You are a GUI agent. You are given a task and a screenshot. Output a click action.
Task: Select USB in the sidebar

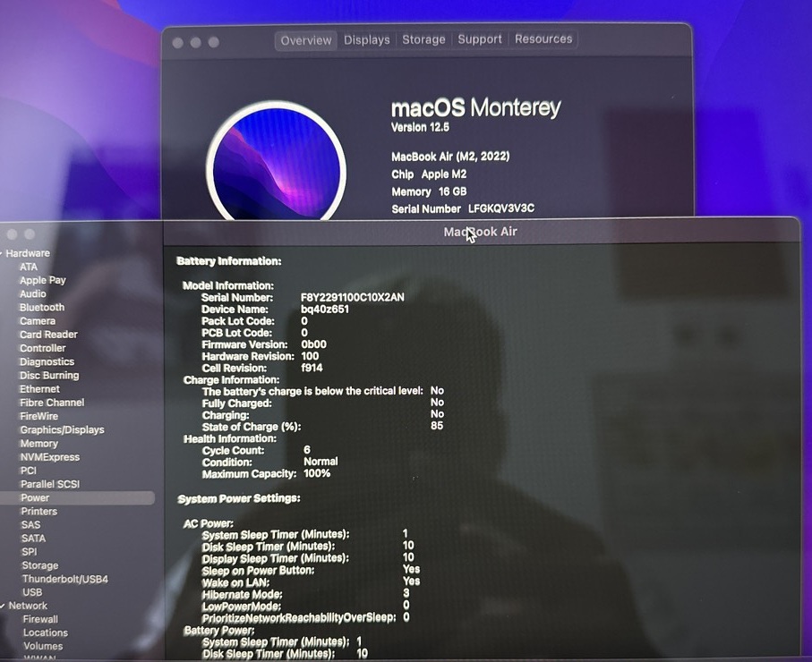point(32,592)
